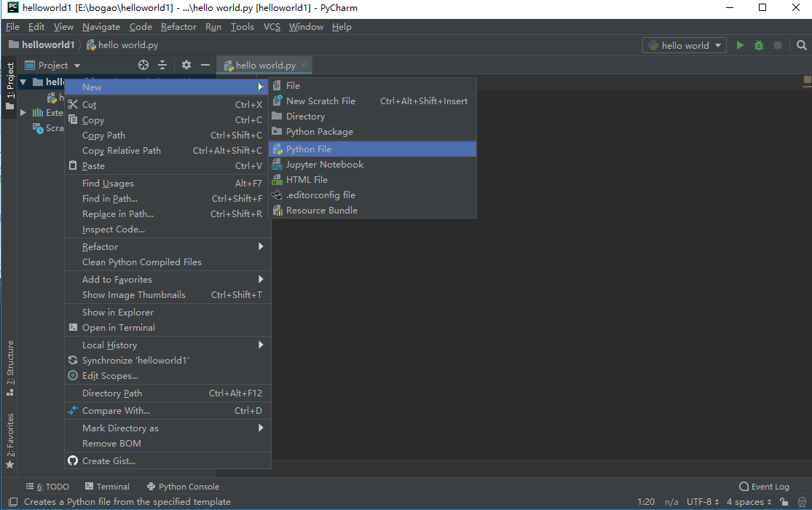Create a new Jupyter Notebook
The height and width of the screenshot is (510, 812).
(x=372, y=165)
